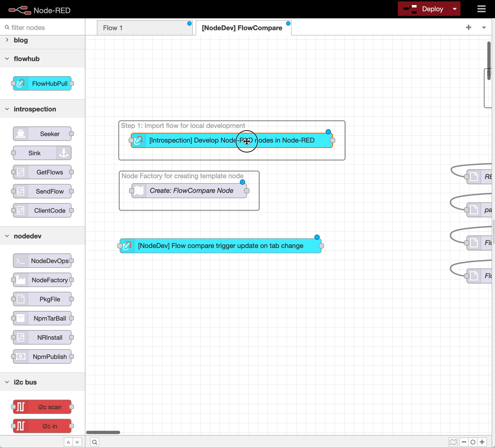Collapse the i2c bus palette category

point(42,382)
